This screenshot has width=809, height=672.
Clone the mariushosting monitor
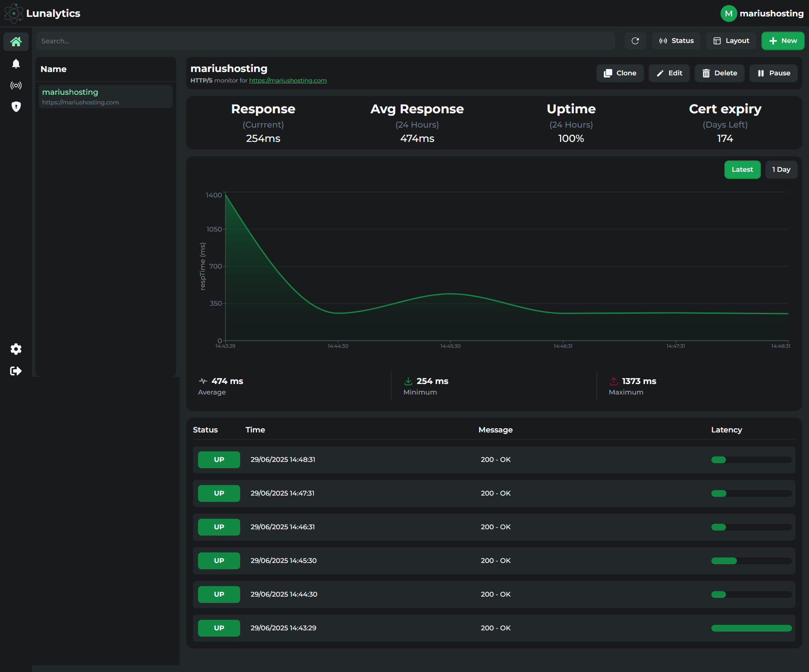point(620,73)
